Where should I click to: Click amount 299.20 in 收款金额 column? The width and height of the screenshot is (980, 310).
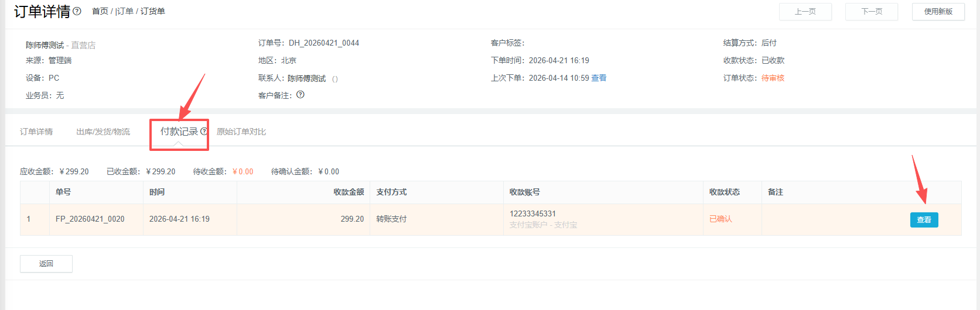click(x=352, y=219)
